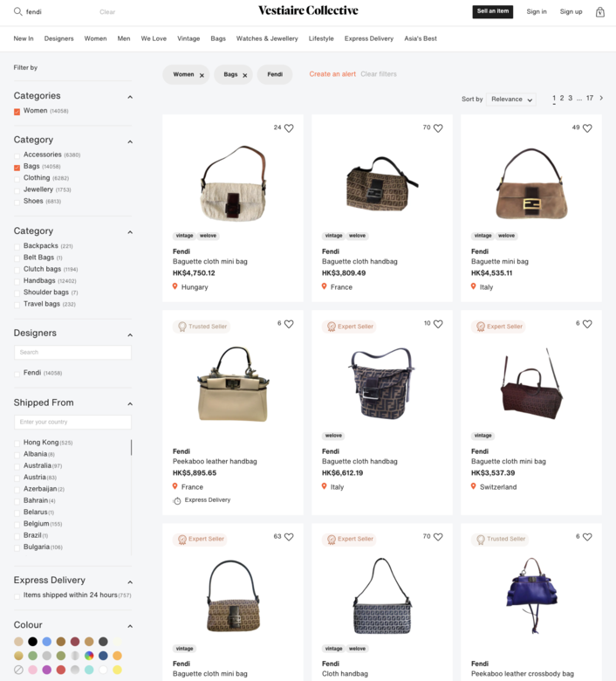
Task: Collapse the Category section with Backpacks
Action: click(x=130, y=232)
